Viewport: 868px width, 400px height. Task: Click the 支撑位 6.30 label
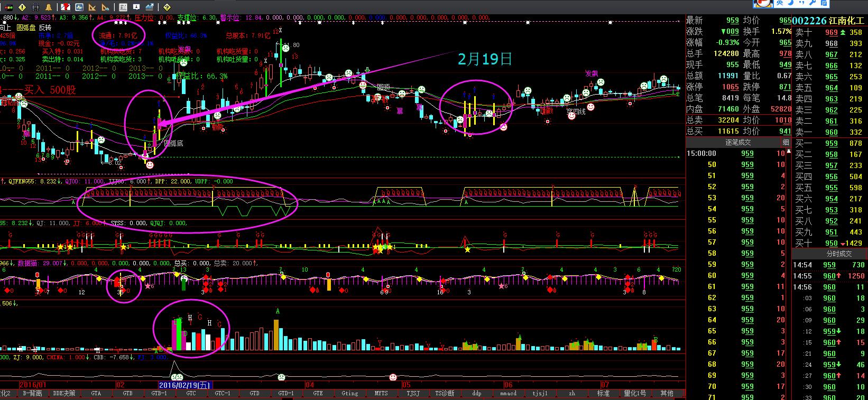point(197,18)
